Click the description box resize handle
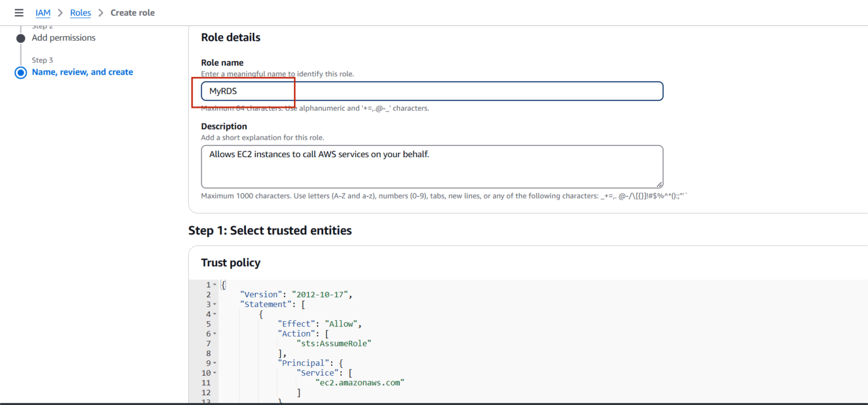The height and width of the screenshot is (405, 868). 659,184
